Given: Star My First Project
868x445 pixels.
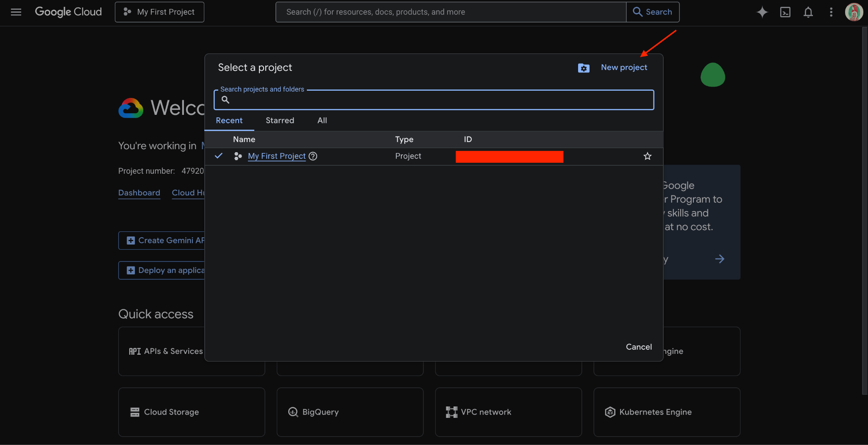Looking at the screenshot, I should pyautogui.click(x=647, y=156).
